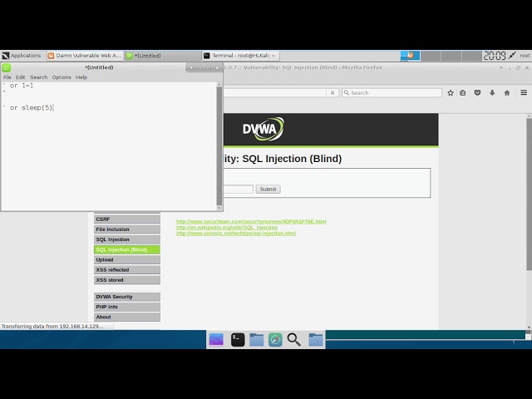Switch to the second workspace in pager

[431, 56]
